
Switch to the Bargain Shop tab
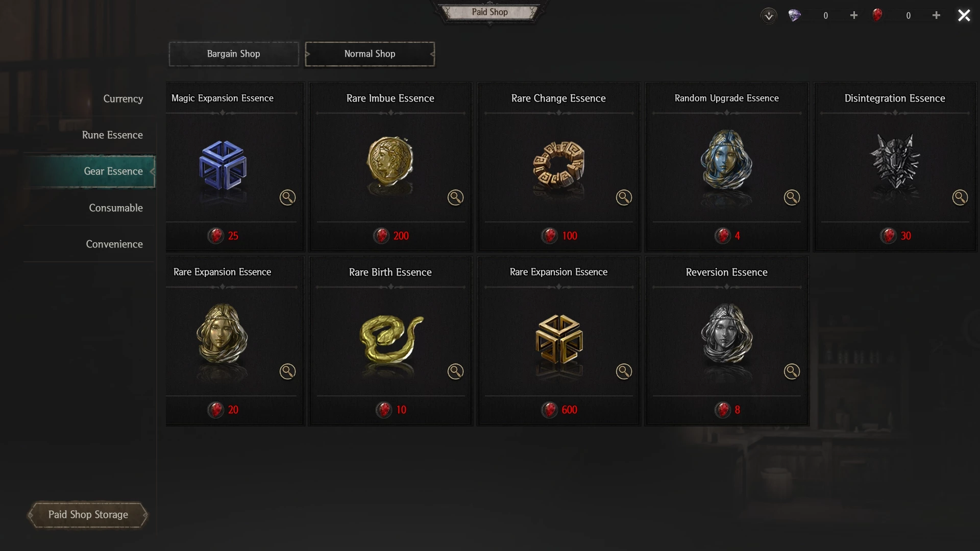point(234,54)
